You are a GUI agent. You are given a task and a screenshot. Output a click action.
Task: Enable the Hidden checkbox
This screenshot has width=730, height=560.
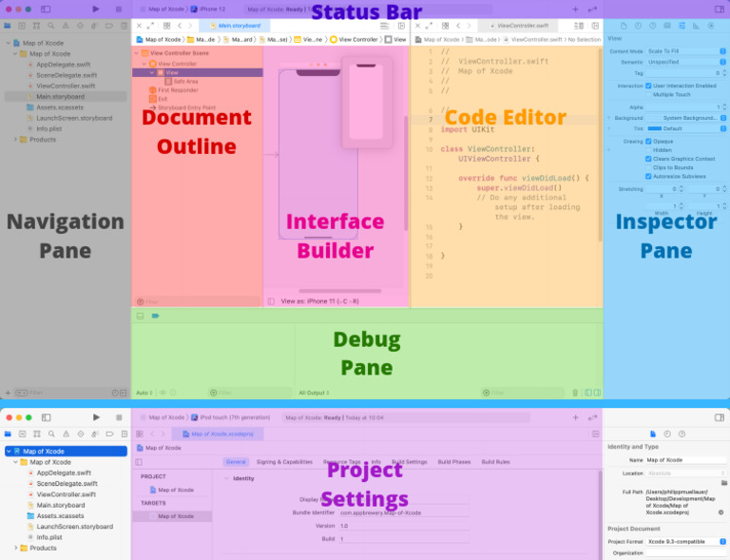click(x=648, y=150)
